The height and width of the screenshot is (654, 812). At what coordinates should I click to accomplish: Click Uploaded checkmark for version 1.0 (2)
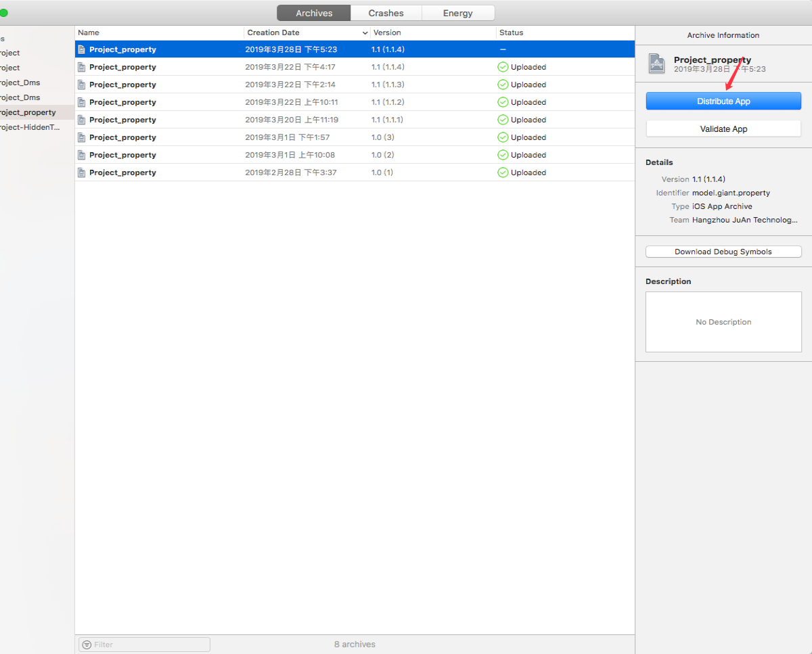point(503,155)
